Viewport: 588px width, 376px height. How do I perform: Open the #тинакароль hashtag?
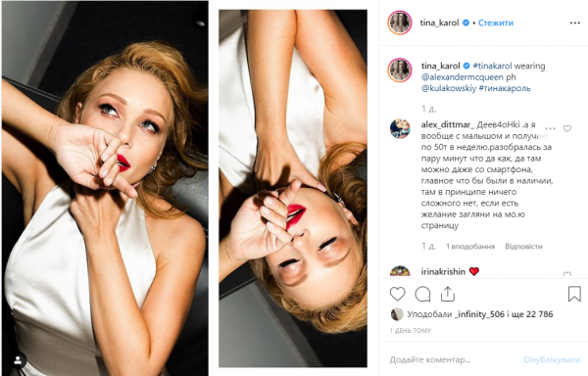pyautogui.click(x=505, y=88)
